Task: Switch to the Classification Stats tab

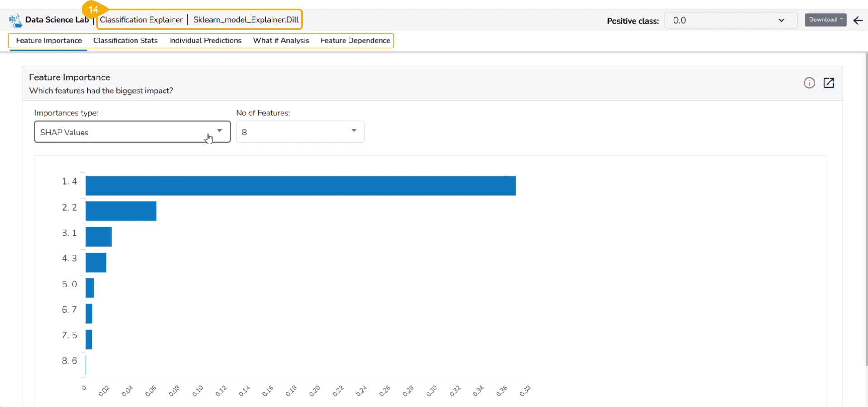Action: [x=126, y=40]
